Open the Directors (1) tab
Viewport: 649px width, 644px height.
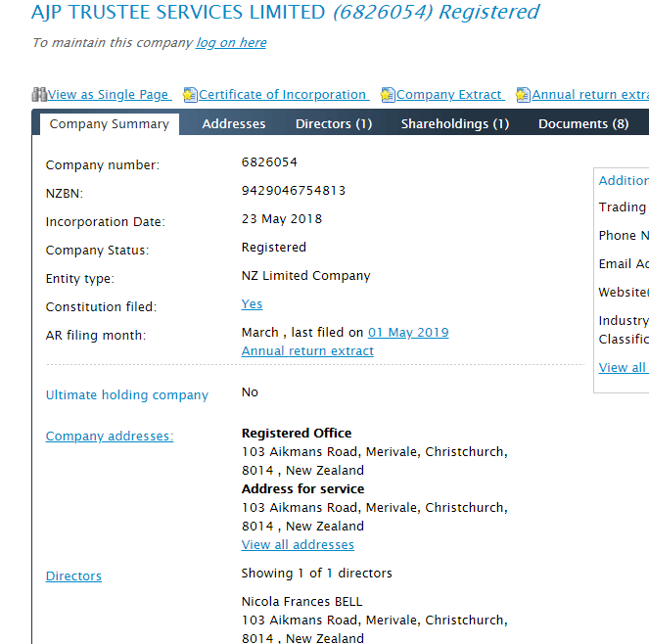pos(334,124)
